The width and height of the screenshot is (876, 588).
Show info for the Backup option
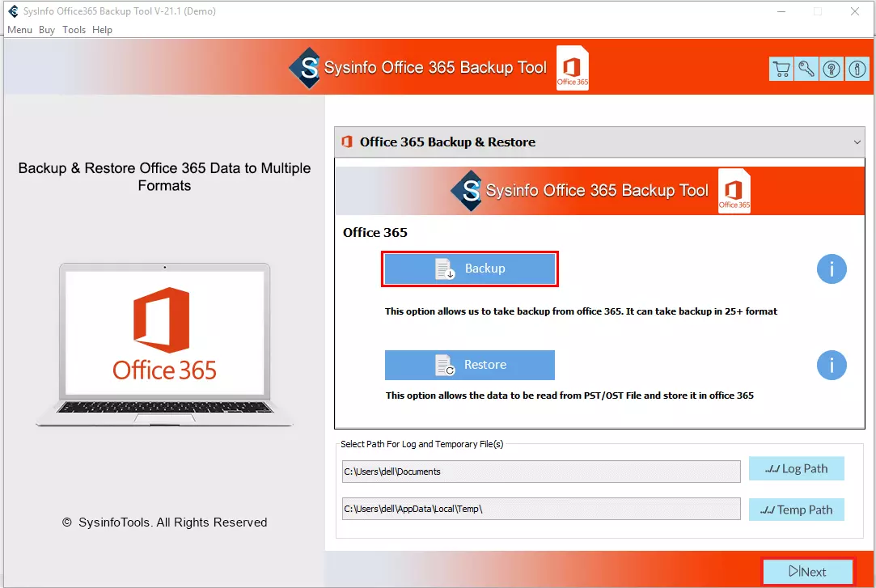(832, 269)
